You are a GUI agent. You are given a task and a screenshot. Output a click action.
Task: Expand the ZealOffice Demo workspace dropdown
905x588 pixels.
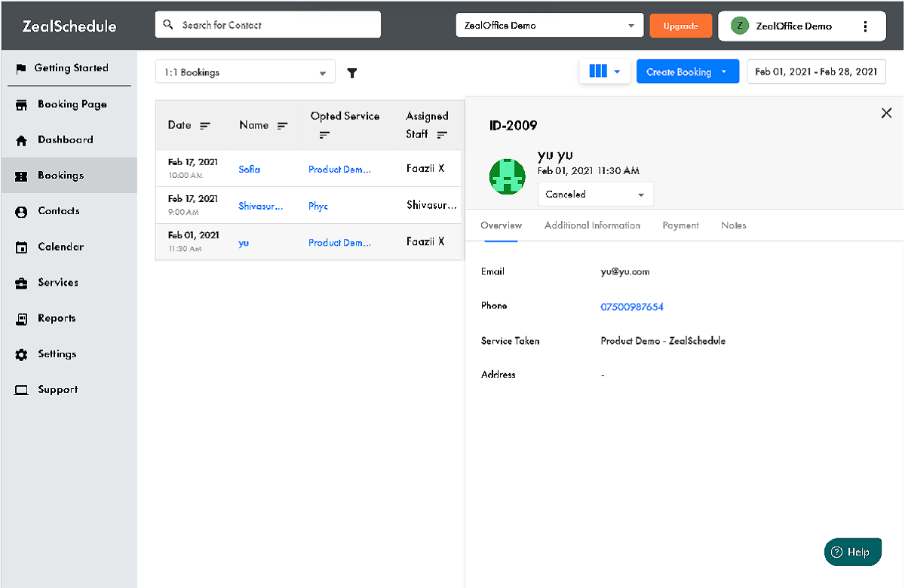pos(549,26)
